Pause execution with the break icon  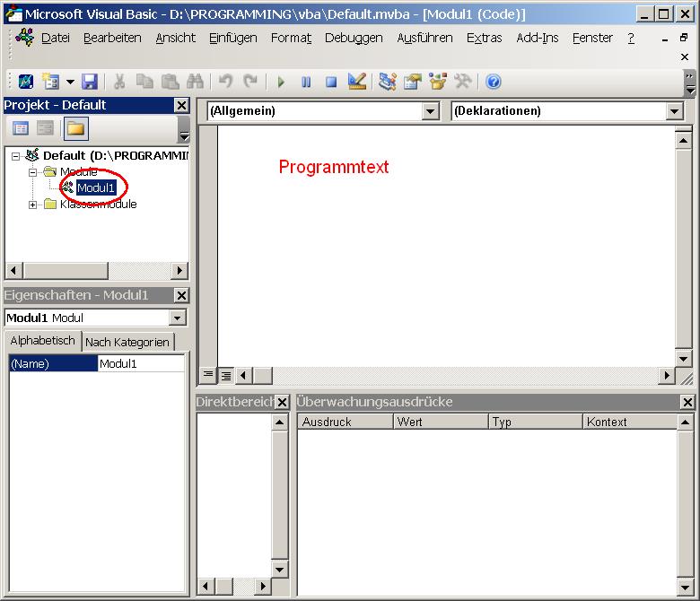point(306,82)
